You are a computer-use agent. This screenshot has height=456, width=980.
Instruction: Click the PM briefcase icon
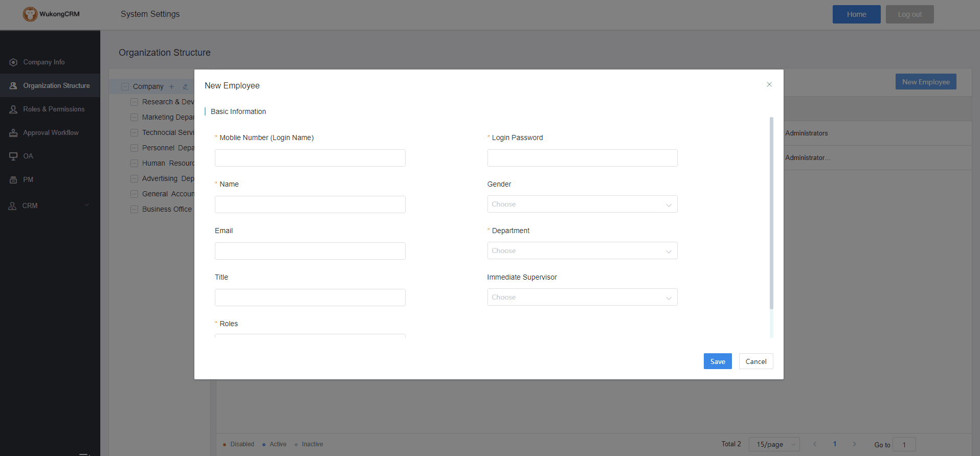coord(13,180)
